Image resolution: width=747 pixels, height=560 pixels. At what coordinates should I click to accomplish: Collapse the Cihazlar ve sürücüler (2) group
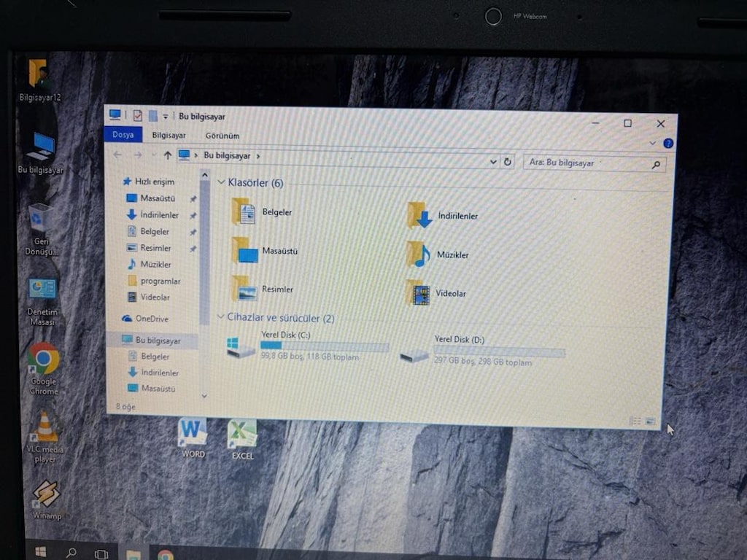[x=220, y=316]
